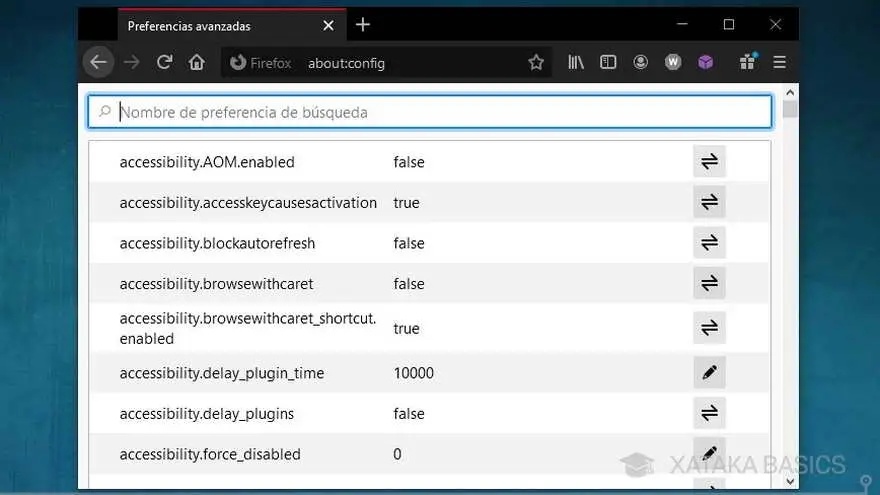
Task: Toggle accessibility.AOM.enabled value
Action: [709, 162]
